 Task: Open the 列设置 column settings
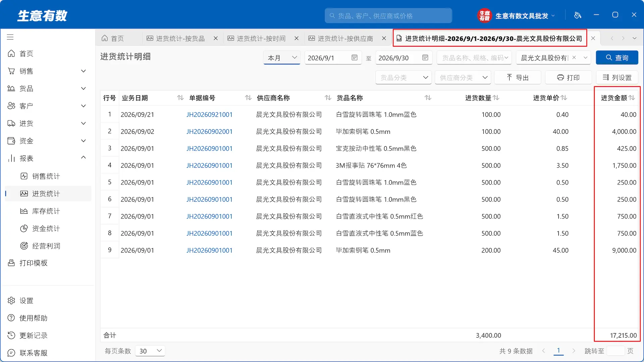(617, 77)
